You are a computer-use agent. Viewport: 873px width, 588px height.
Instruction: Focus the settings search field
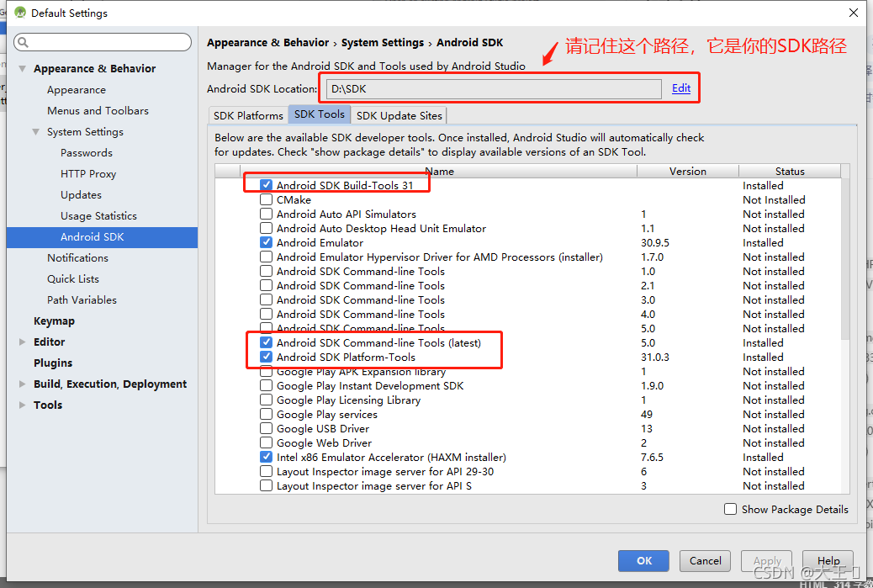103,42
